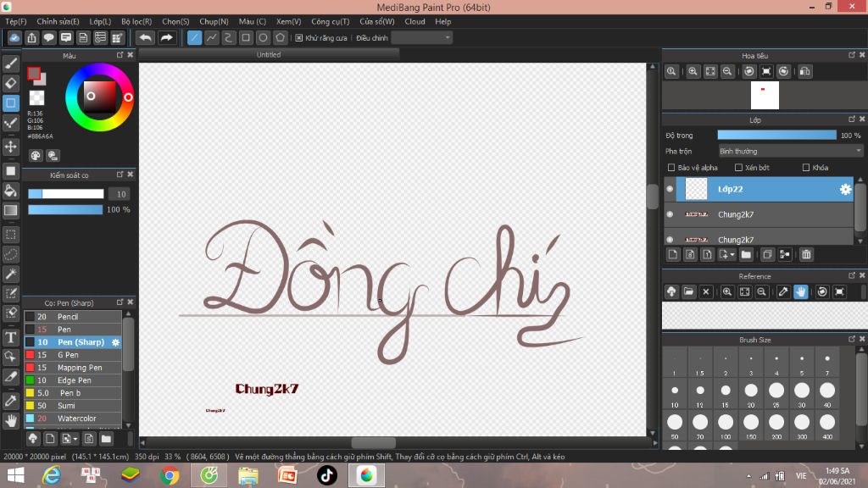The width and height of the screenshot is (868, 488).
Task: Open the Cửa sổ(W) menu
Action: coord(377,21)
